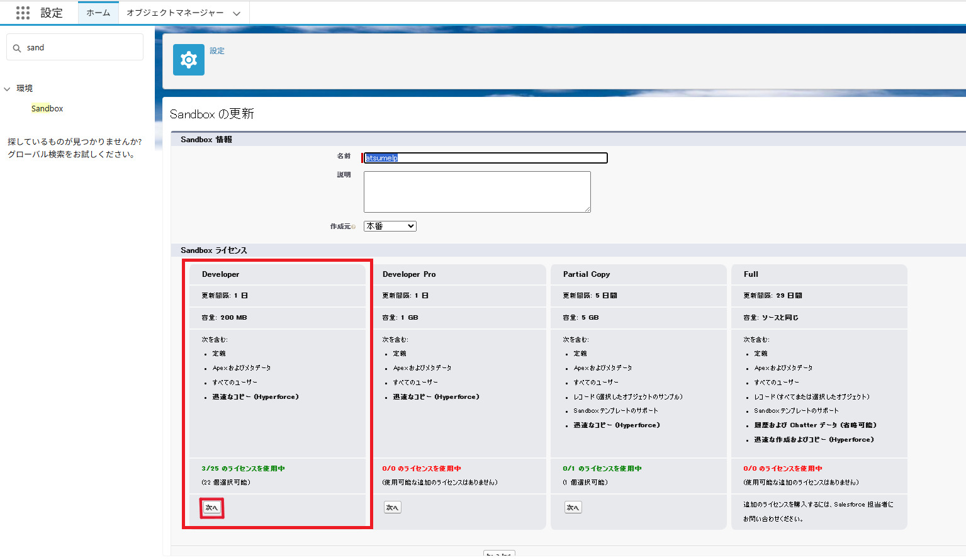The height and width of the screenshot is (560, 966).
Task: Click the blue Setup gear icon
Action: tap(189, 60)
